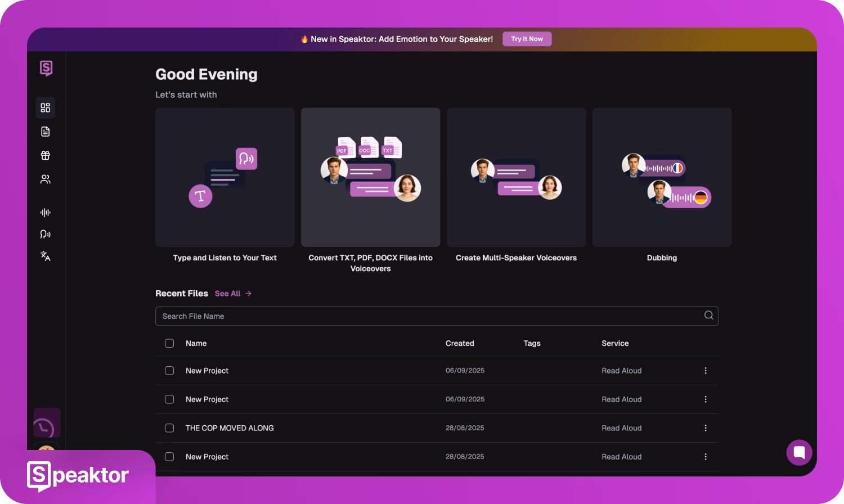Open the chat support bubble
Image resolution: width=844 pixels, height=504 pixels.
click(x=799, y=452)
